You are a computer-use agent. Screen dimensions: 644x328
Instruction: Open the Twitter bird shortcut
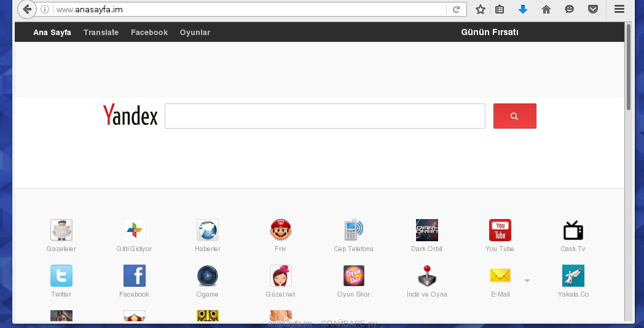pyautogui.click(x=61, y=276)
